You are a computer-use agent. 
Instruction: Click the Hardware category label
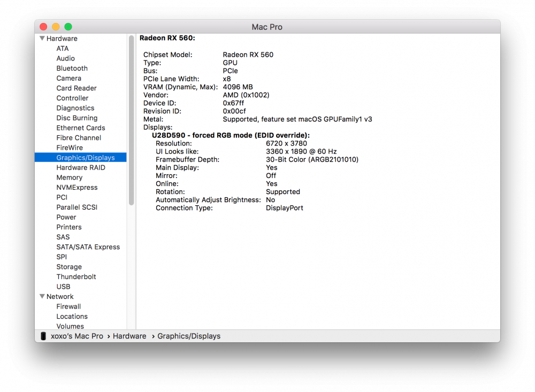(62, 39)
